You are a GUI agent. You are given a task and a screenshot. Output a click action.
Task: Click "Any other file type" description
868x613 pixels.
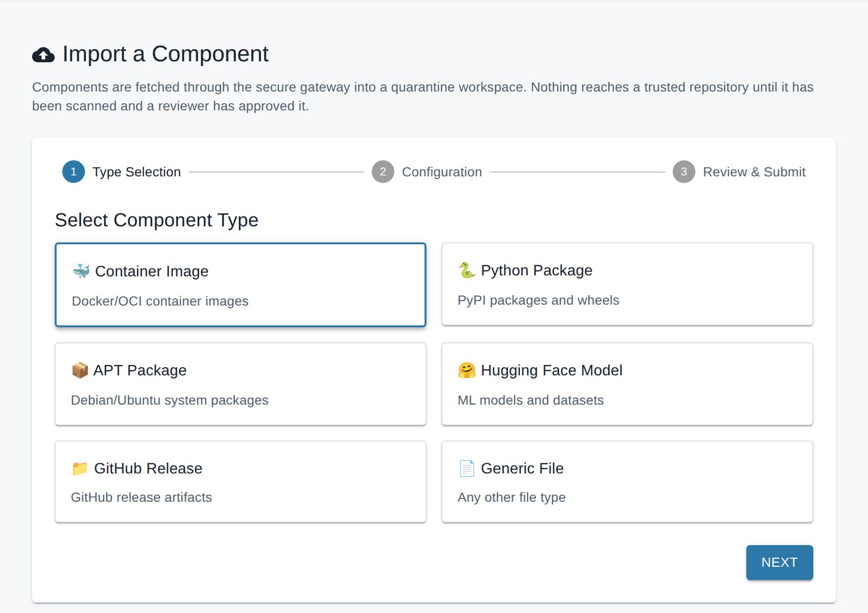[x=512, y=497]
